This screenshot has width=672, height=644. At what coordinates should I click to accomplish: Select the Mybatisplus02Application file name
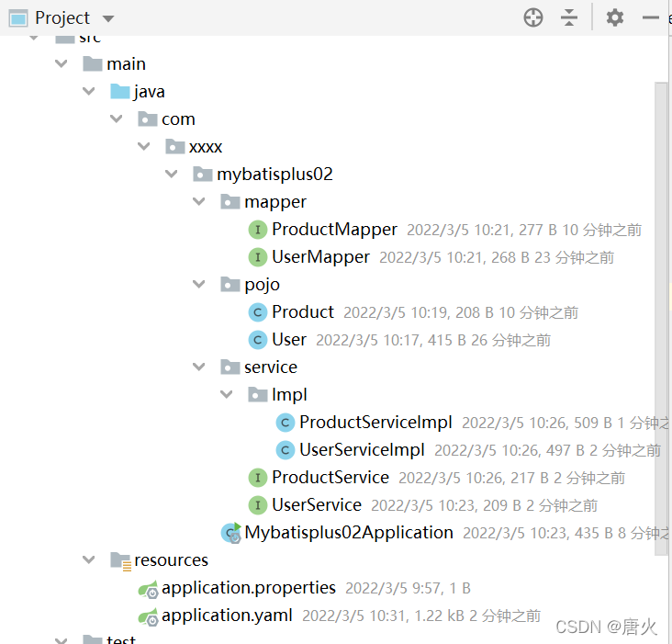click(349, 533)
